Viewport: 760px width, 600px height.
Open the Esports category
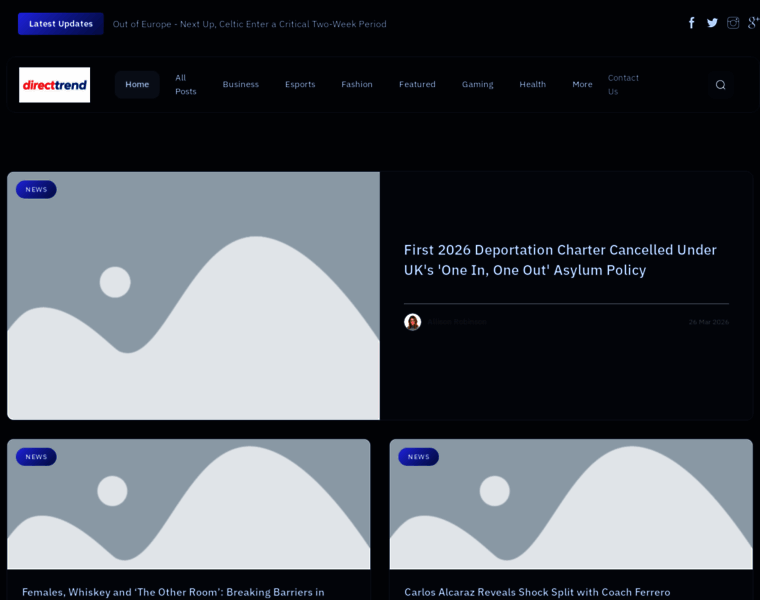[x=300, y=85]
